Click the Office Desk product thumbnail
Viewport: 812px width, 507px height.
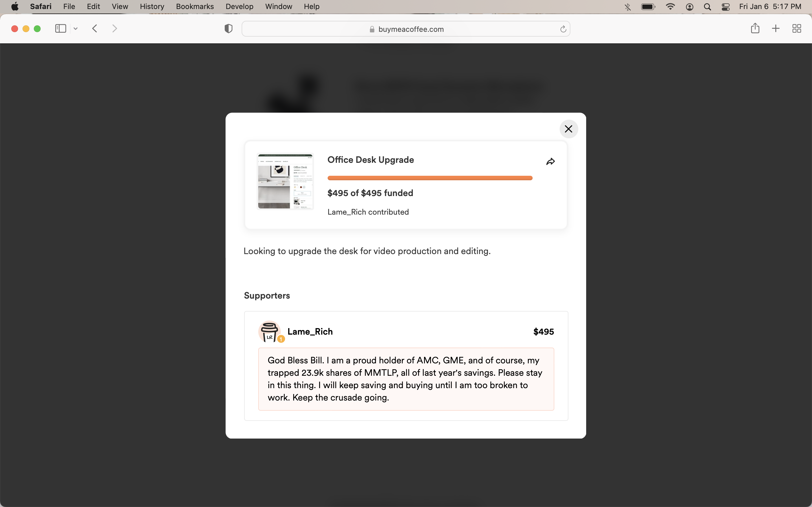coord(285,181)
